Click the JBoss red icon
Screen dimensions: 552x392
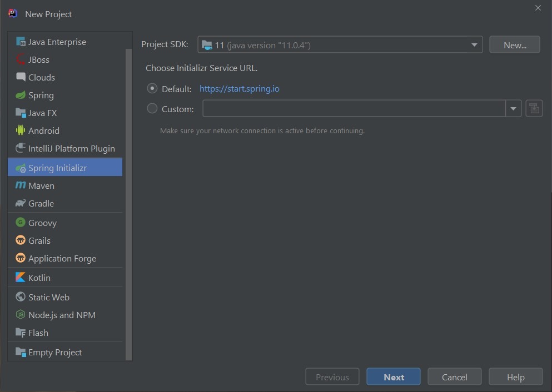tap(21, 59)
